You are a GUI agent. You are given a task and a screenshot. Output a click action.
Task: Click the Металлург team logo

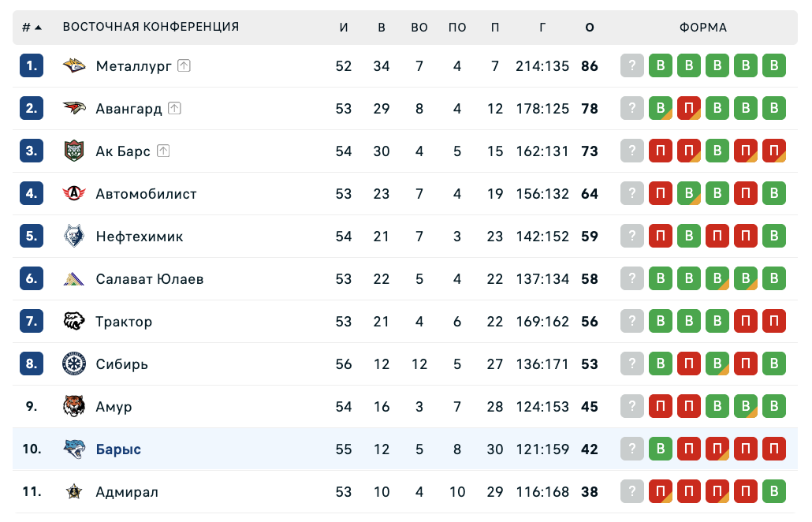coord(73,66)
